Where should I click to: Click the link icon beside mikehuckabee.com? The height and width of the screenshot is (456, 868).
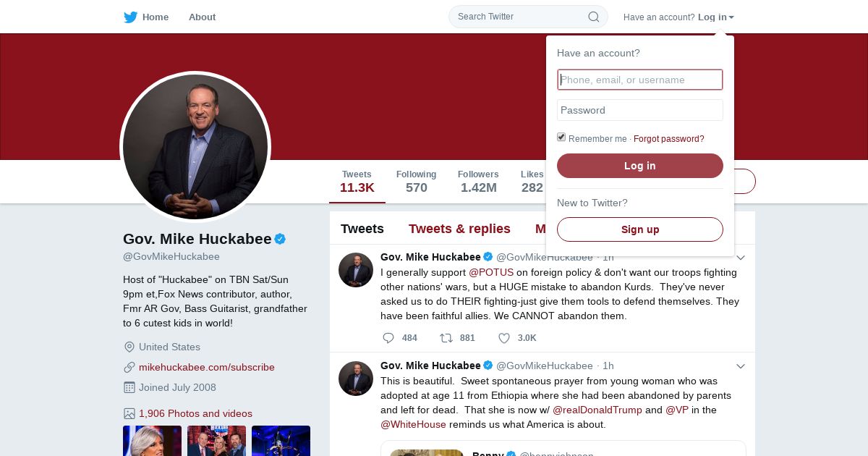point(129,367)
